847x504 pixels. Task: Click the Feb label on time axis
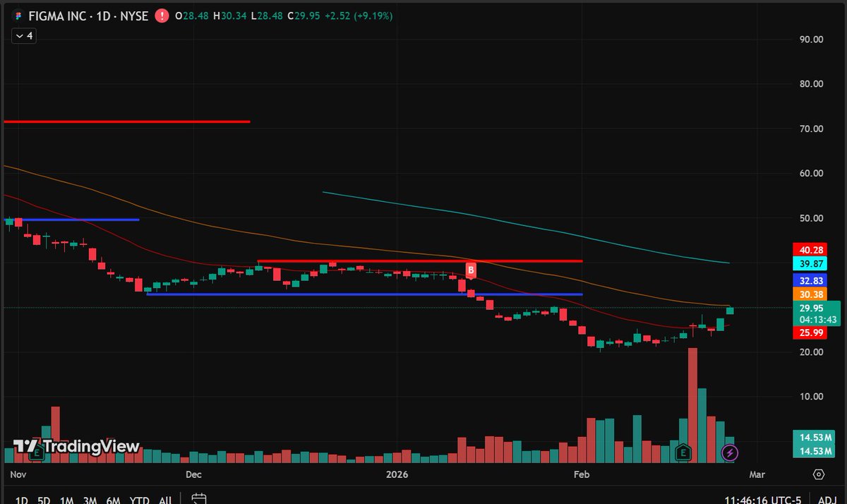coord(581,474)
